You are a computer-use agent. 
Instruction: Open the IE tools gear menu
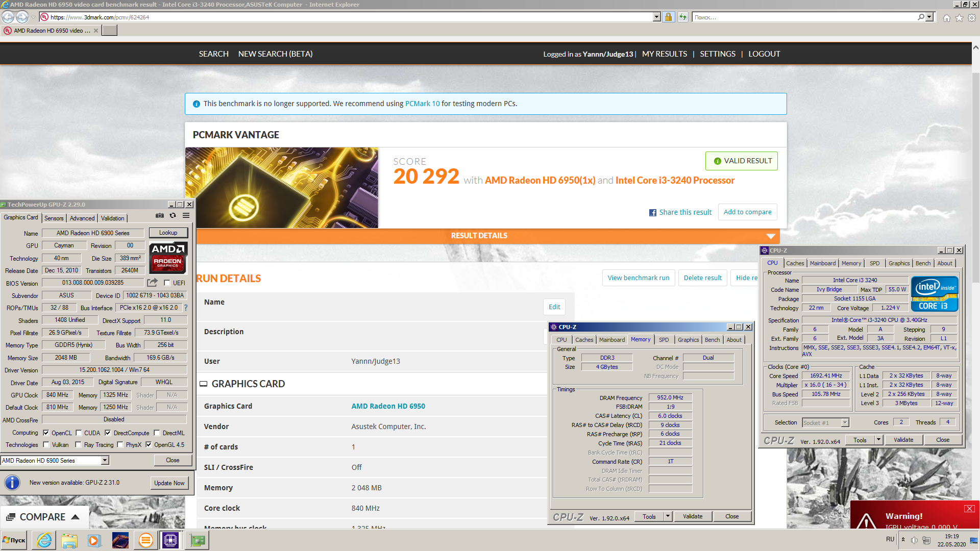click(972, 18)
